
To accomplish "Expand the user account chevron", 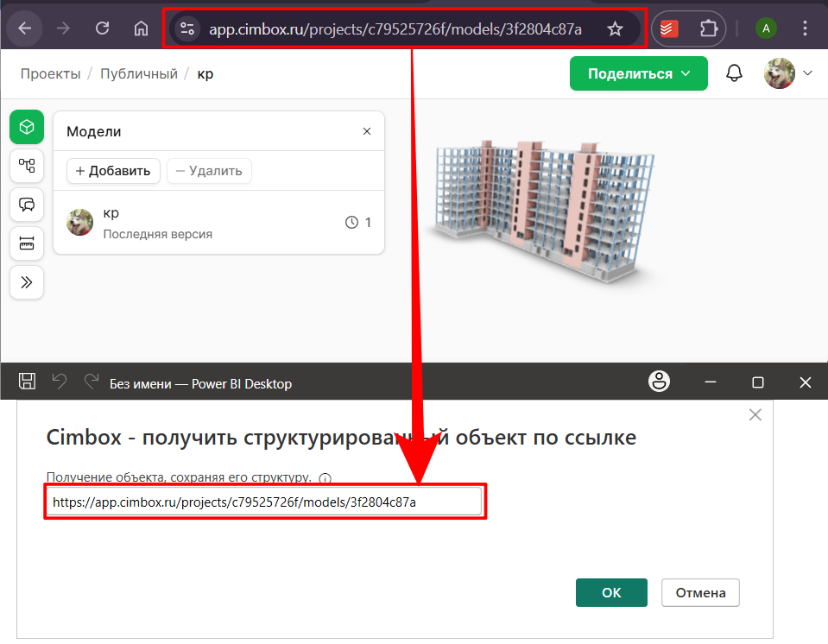I will (807, 73).
